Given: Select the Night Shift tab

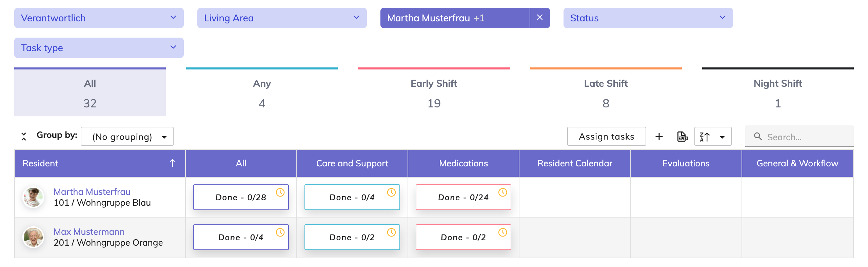Looking at the screenshot, I should [x=777, y=92].
